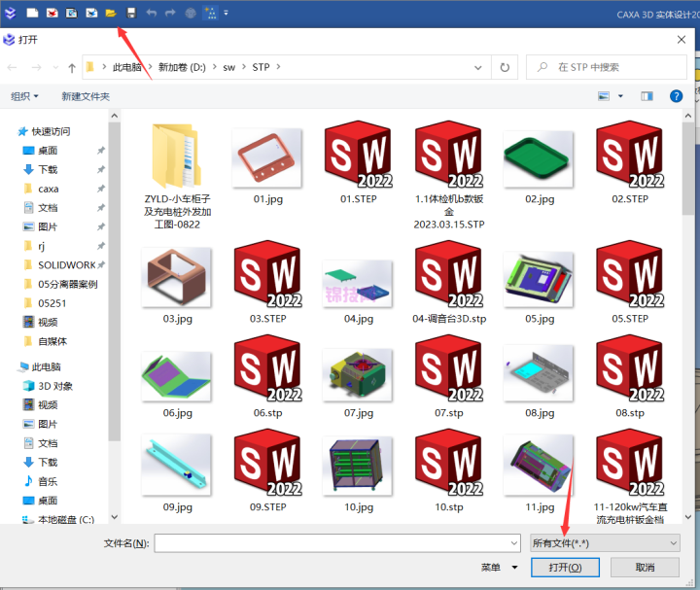
Task: Select the 05.jpg thumbnail
Action: tap(539, 278)
